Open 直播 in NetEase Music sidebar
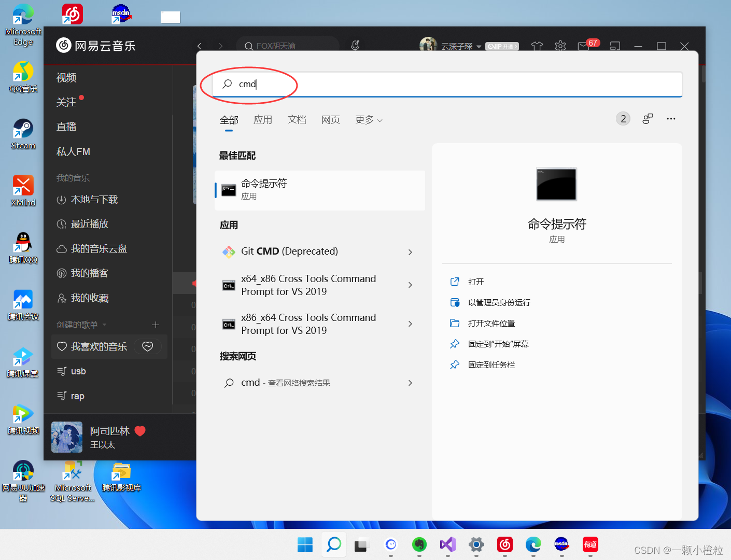 (66, 127)
